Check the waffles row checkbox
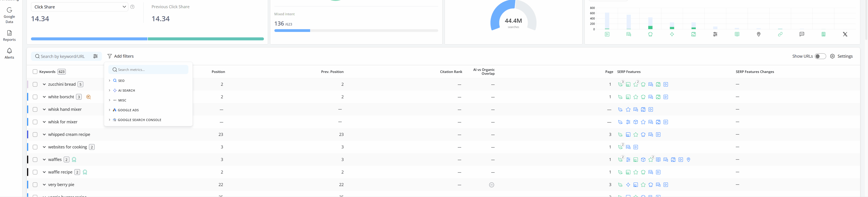868x197 pixels. (35, 159)
